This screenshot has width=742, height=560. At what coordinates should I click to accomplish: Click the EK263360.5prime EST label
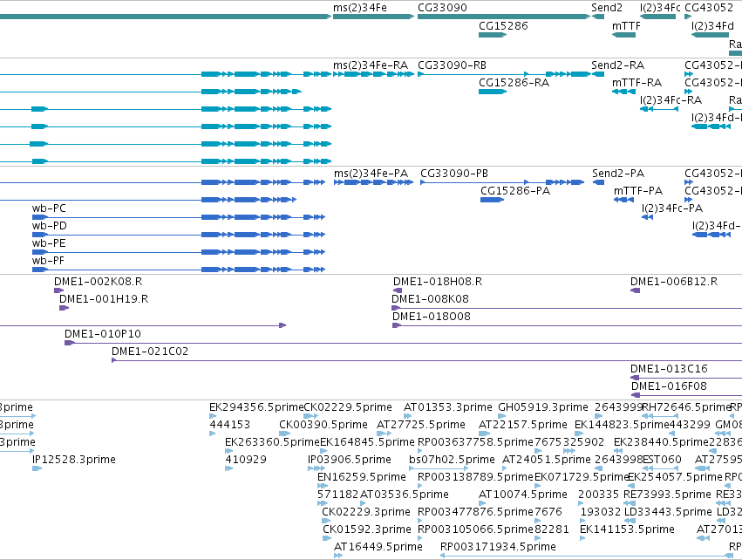pos(272,442)
